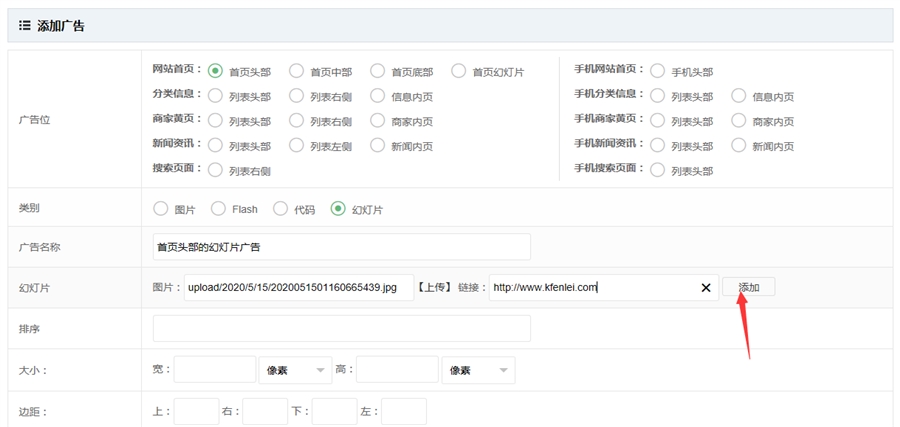
Task: Choose Flash as the ad category
Action: [218, 209]
